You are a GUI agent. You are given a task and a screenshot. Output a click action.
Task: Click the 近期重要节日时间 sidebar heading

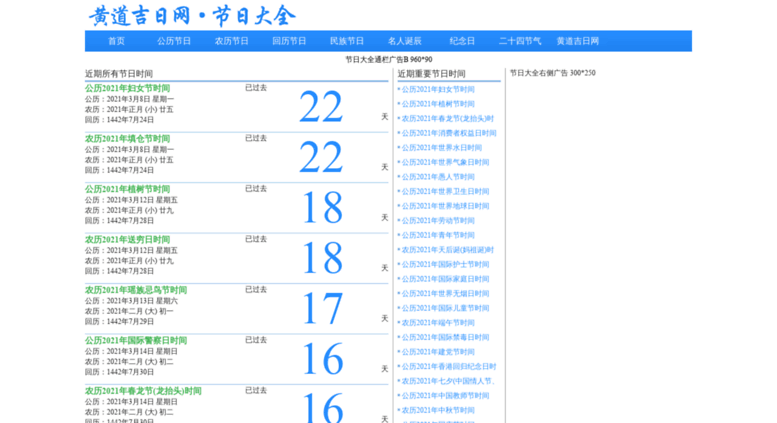pyautogui.click(x=431, y=74)
